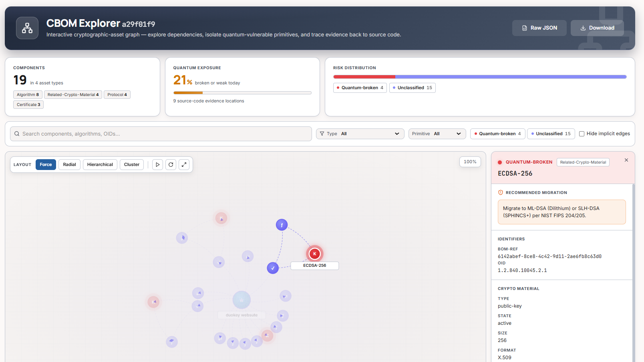Select the purple f node in graph
This screenshot has height=362, width=644.
click(282, 225)
